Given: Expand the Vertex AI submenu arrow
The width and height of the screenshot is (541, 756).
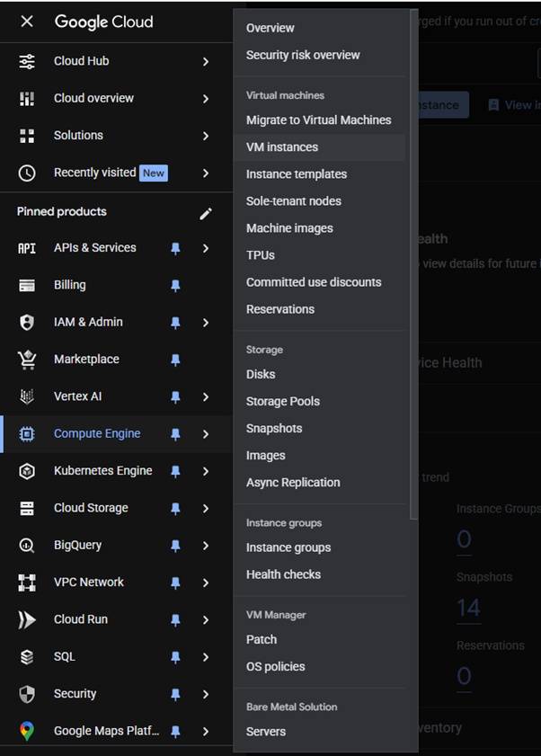Looking at the screenshot, I should [206, 396].
